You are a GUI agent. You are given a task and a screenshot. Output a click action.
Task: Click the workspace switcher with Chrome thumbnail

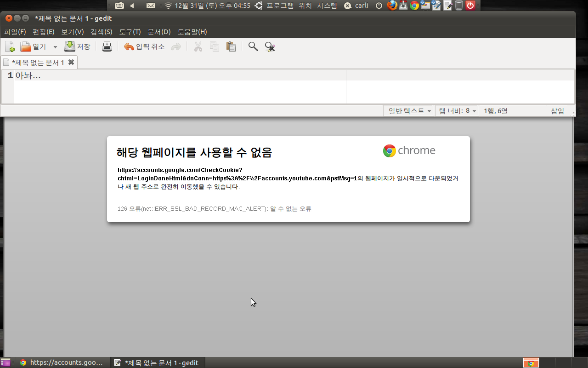(531, 362)
